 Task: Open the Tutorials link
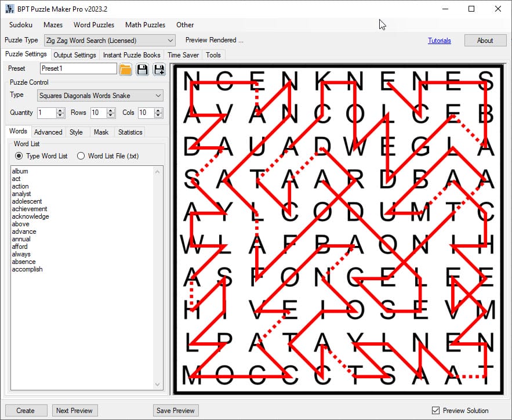point(439,41)
